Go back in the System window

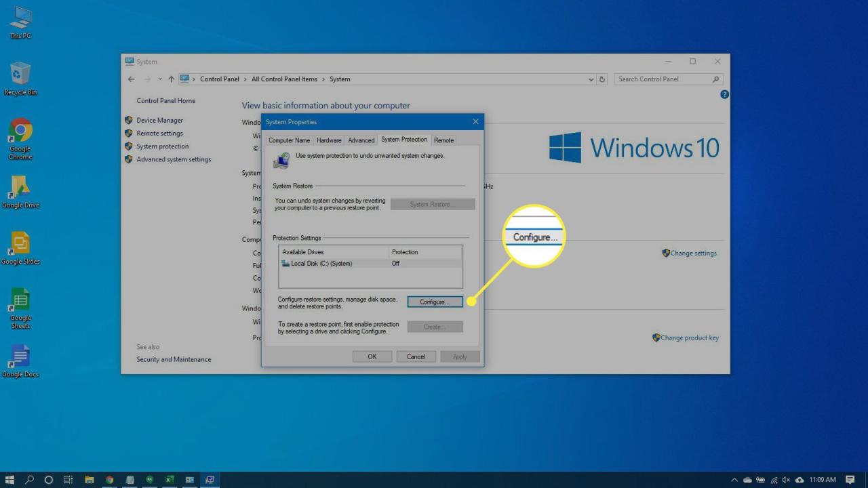tap(132, 79)
